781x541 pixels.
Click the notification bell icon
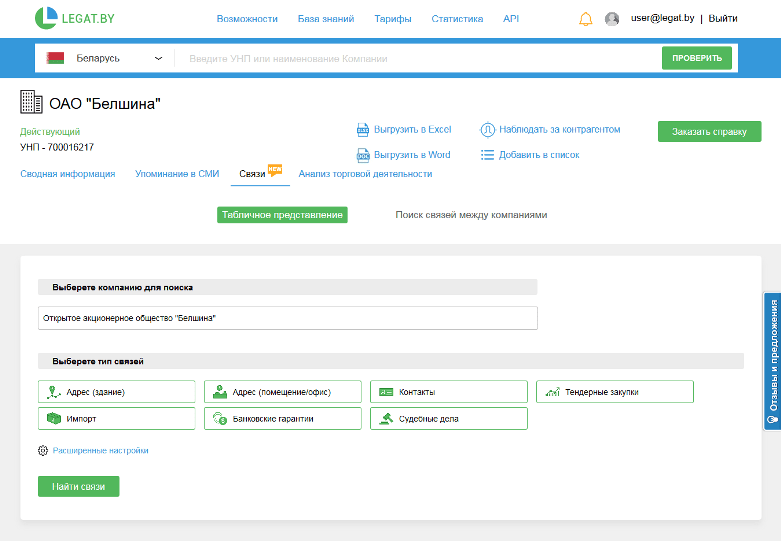tap(586, 19)
